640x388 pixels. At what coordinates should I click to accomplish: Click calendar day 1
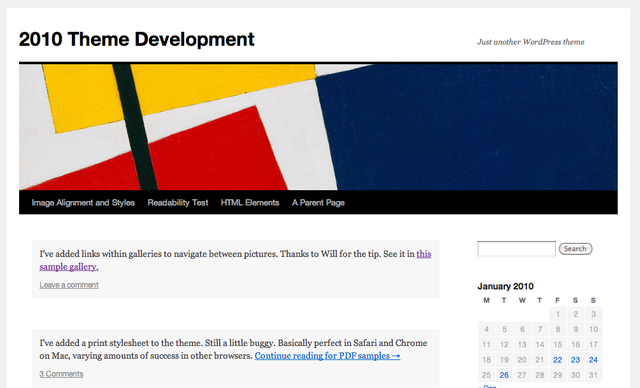(558, 314)
